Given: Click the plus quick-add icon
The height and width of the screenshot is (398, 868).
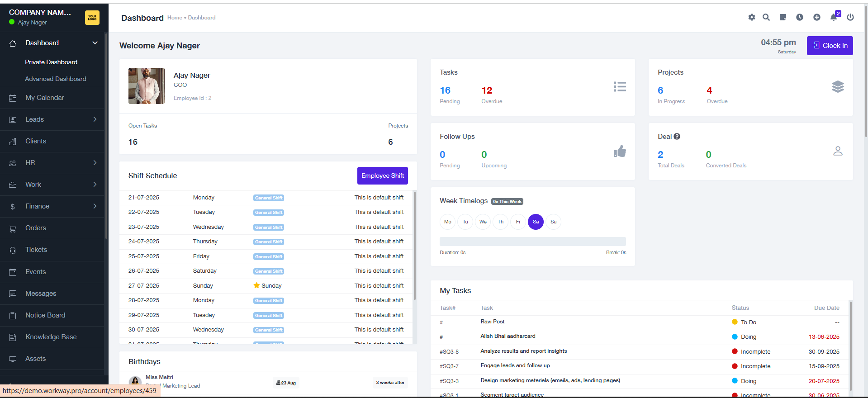Looking at the screenshot, I should click(817, 17).
